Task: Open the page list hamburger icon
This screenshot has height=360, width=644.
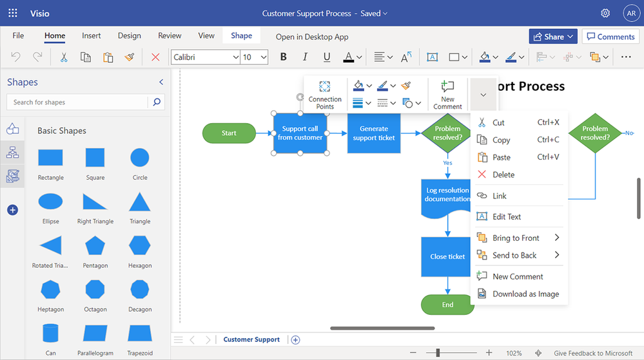Action: pos(179,339)
